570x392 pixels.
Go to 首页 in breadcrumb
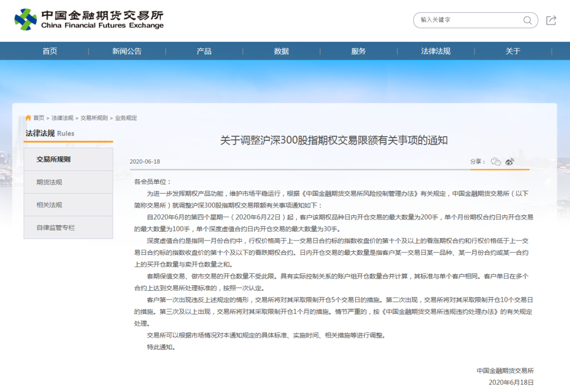pyautogui.click(x=39, y=118)
